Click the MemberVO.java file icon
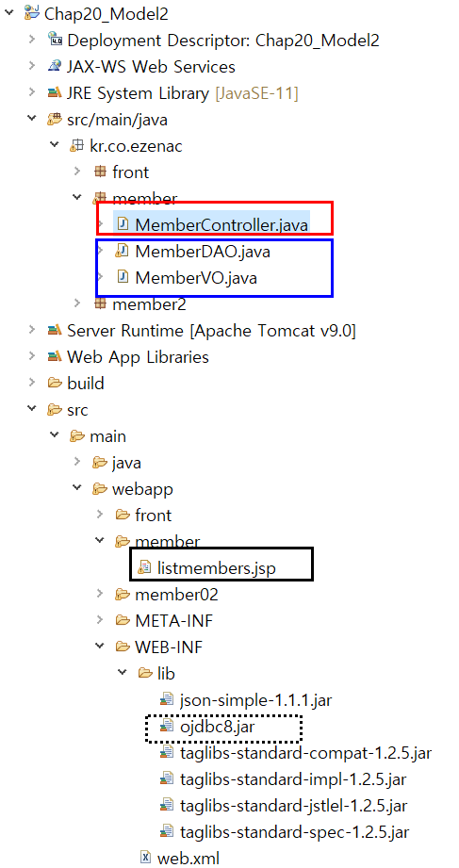Viewport: 459px width, 868px height. pyautogui.click(x=123, y=277)
